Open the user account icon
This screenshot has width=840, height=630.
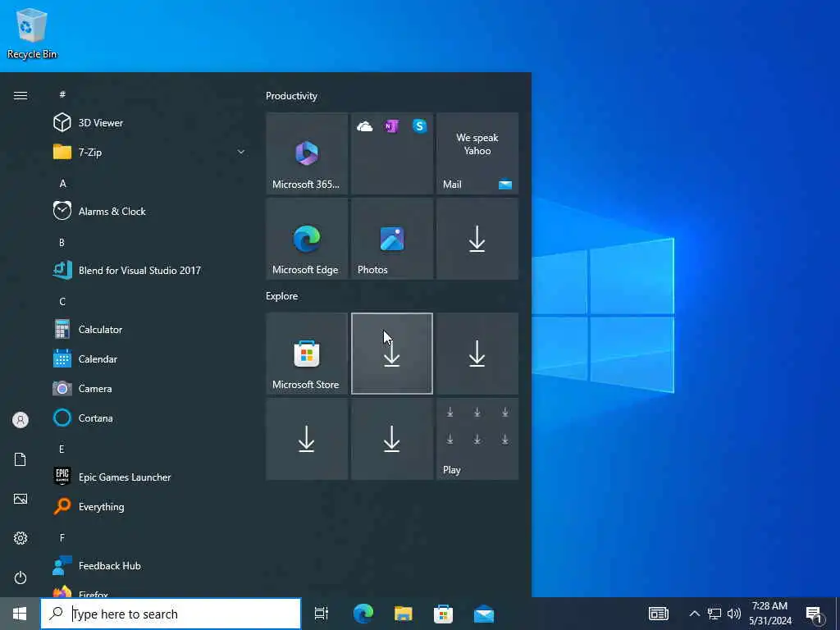point(21,420)
